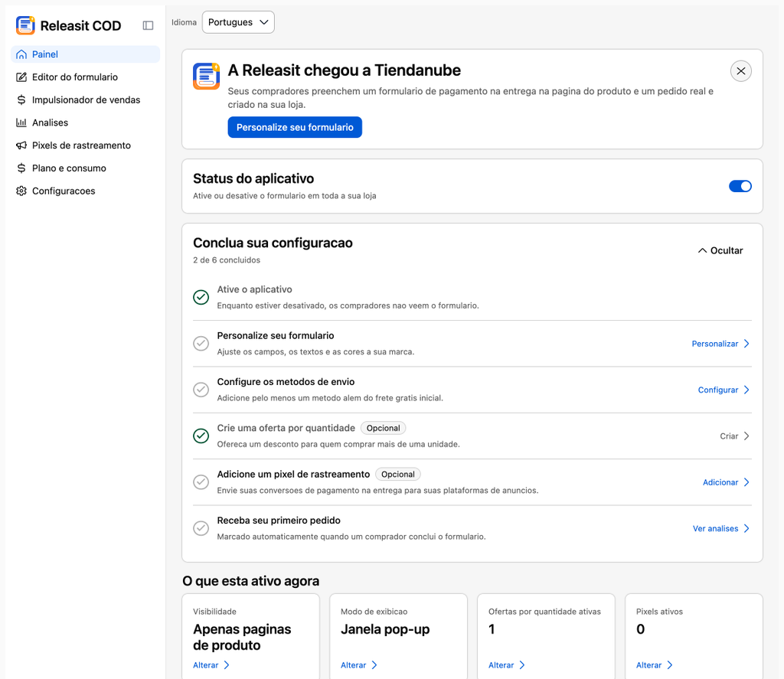Image resolution: width=784 pixels, height=679 pixels.
Task: Click Alterar under Visibilidade
Action: (205, 665)
